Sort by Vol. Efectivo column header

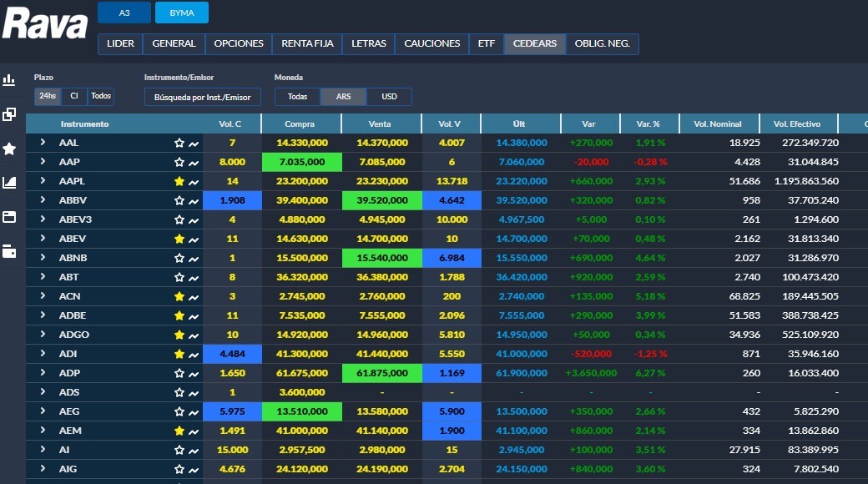click(797, 124)
